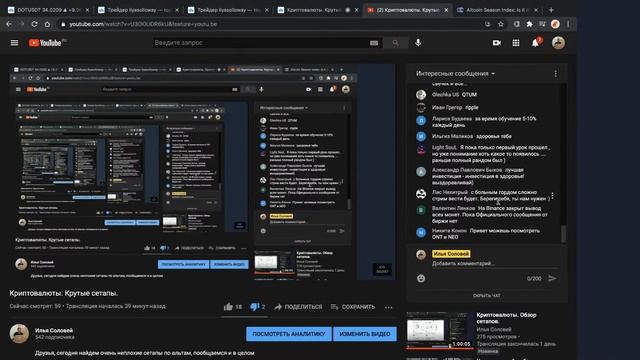Open the YouTube hamburger guide menu
Viewport: 640px width, 360px height.
[x=14, y=42]
